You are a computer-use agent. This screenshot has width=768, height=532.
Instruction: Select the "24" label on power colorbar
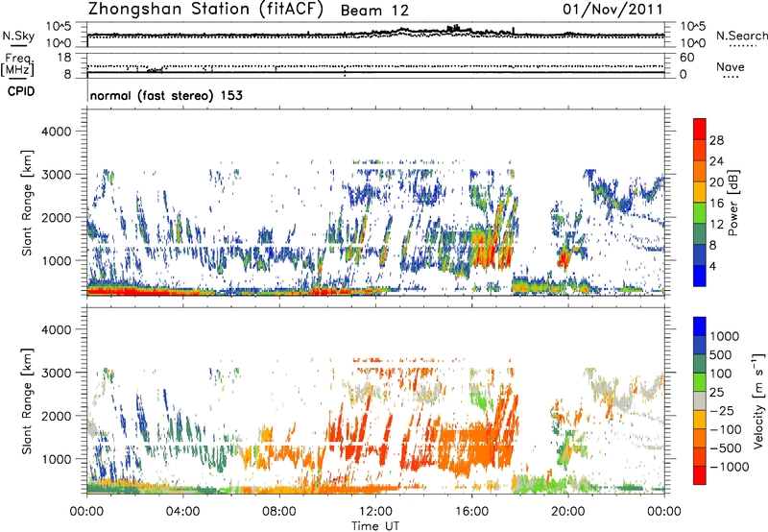click(x=716, y=161)
